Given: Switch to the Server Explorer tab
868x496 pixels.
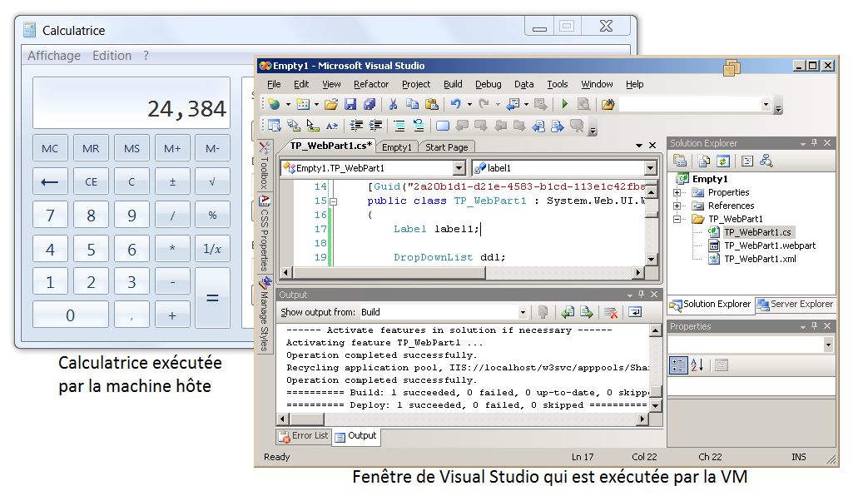Looking at the screenshot, I should [x=796, y=304].
